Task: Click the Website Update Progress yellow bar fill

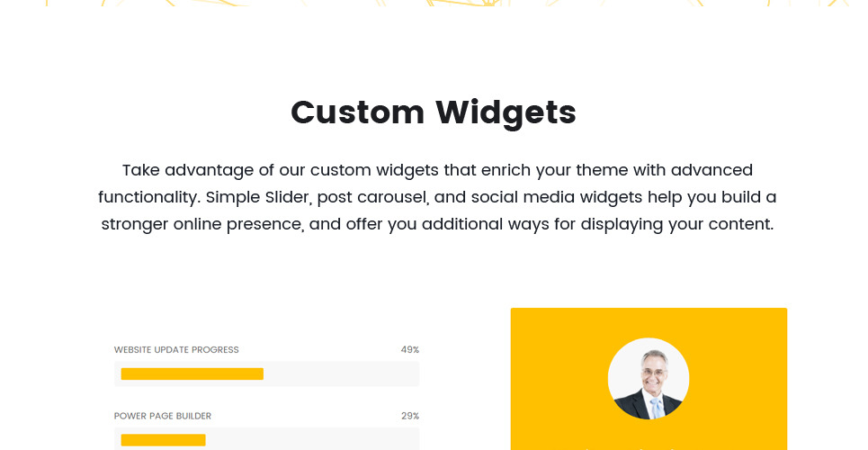Action: tap(192, 374)
